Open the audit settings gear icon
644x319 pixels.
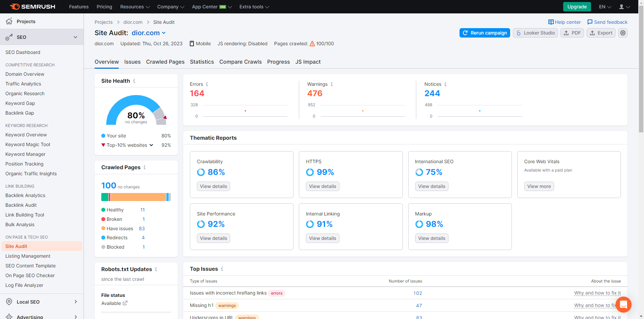pyautogui.click(x=623, y=33)
